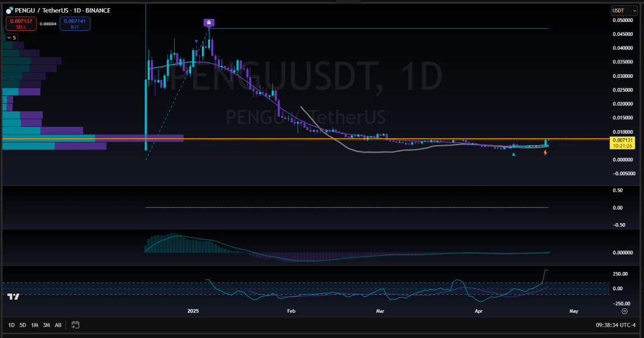Click the cyan up-triangle signal marker

click(x=513, y=154)
